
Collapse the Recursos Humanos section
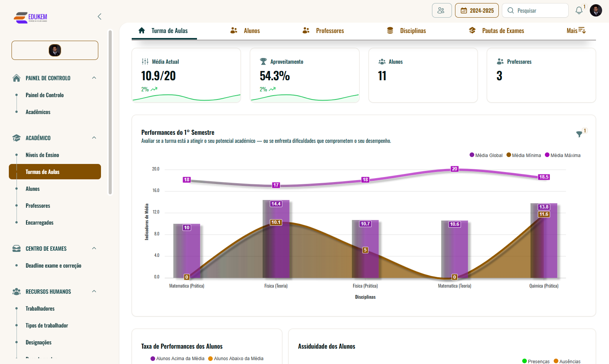tap(94, 291)
